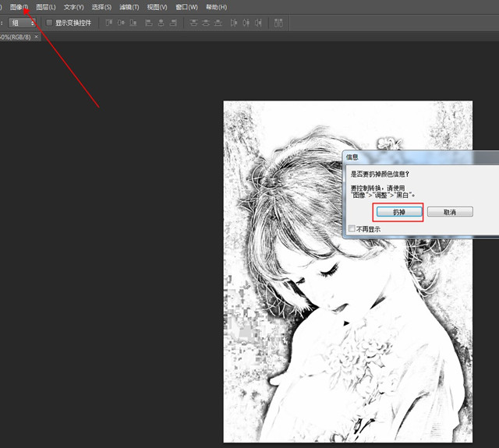Click the Distribute left edges icon
The image size is (499, 448).
point(235,23)
